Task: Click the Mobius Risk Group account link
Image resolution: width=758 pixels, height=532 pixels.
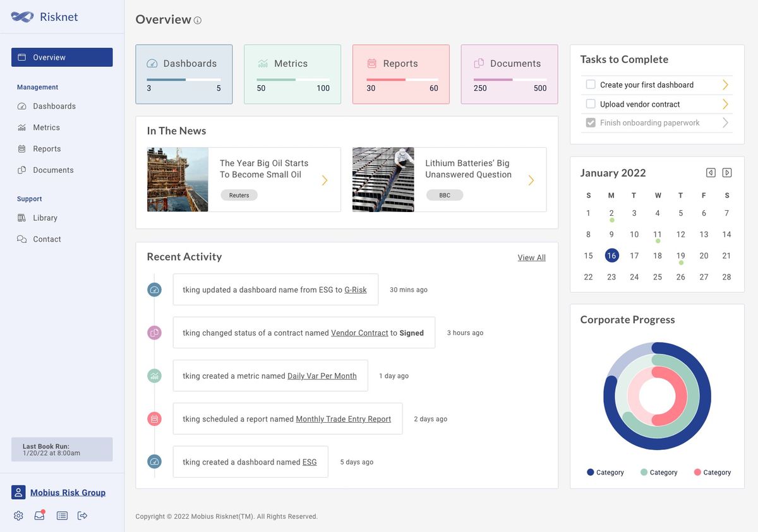Action: 68,492
